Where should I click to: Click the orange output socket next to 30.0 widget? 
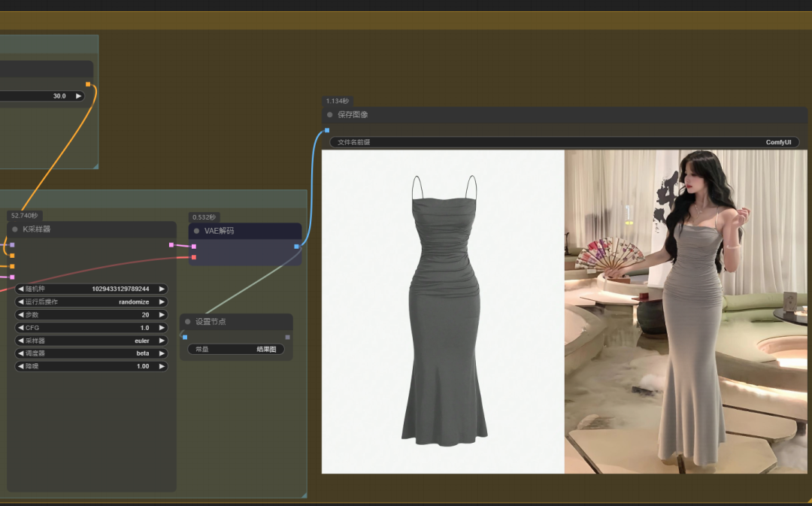coord(89,85)
